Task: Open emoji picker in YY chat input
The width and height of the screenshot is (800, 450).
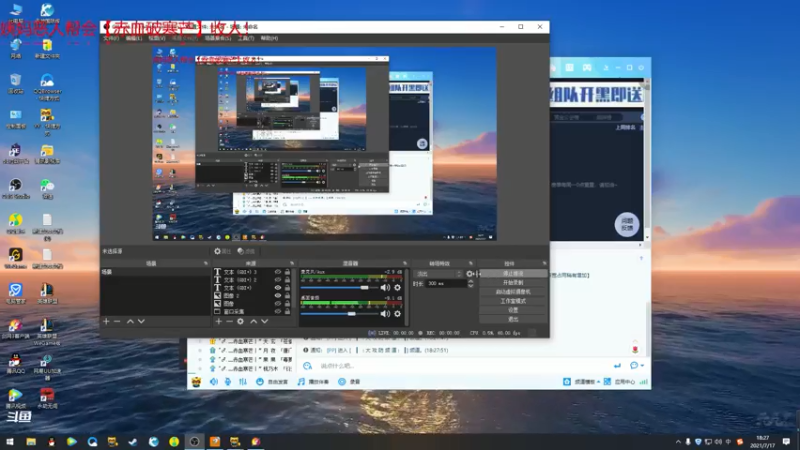Action: pos(307,366)
